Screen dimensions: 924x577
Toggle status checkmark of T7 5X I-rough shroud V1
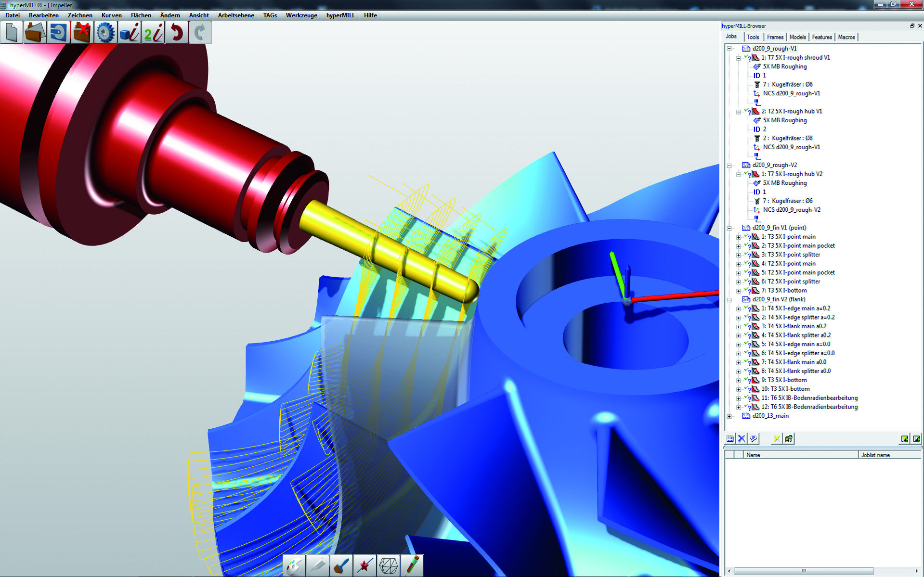[x=746, y=57]
